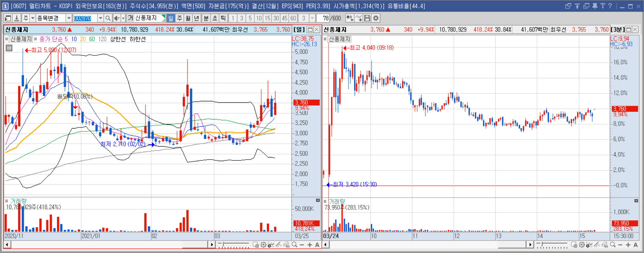Click the A auto-scale icon under 3-minute chart
This screenshot has width=644, height=253.
[x=636, y=245]
